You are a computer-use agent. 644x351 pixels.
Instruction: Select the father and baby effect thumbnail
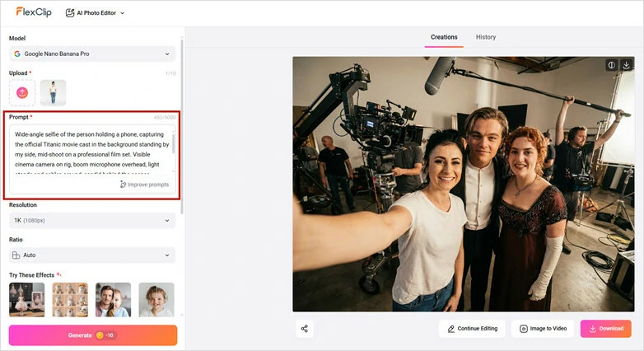[114, 300]
